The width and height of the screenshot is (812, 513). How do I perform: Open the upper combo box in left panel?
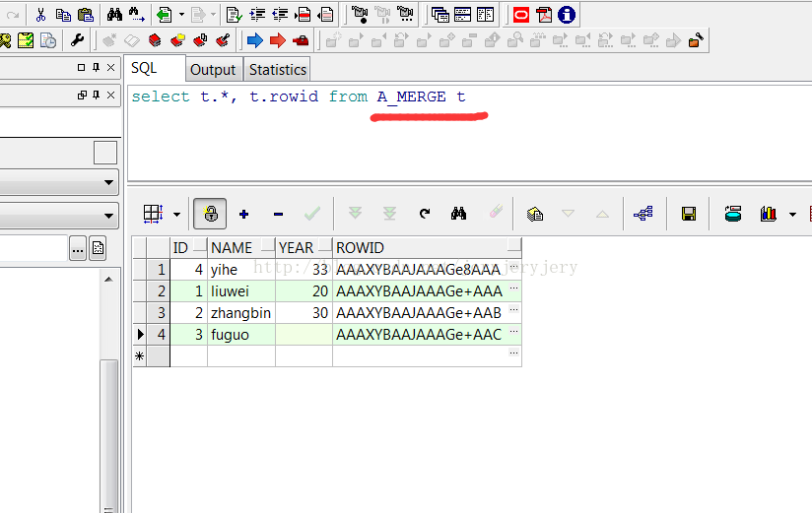(x=59, y=184)
